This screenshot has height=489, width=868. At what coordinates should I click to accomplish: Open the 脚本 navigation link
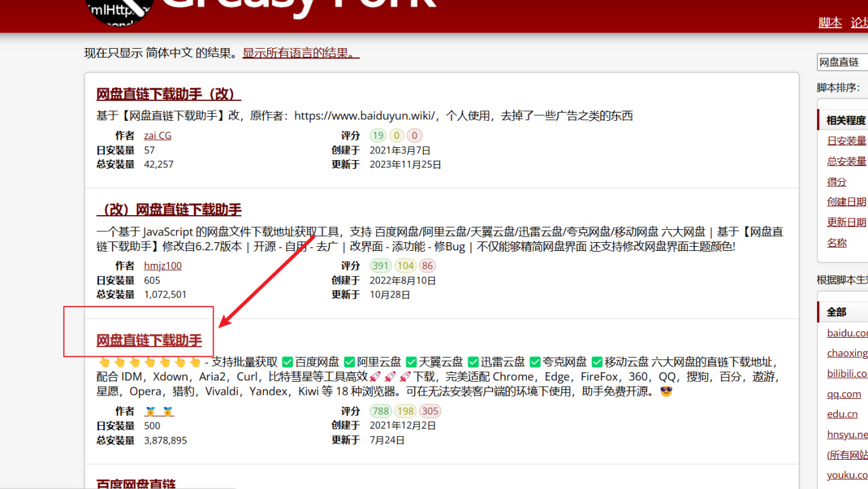(830, 22)
